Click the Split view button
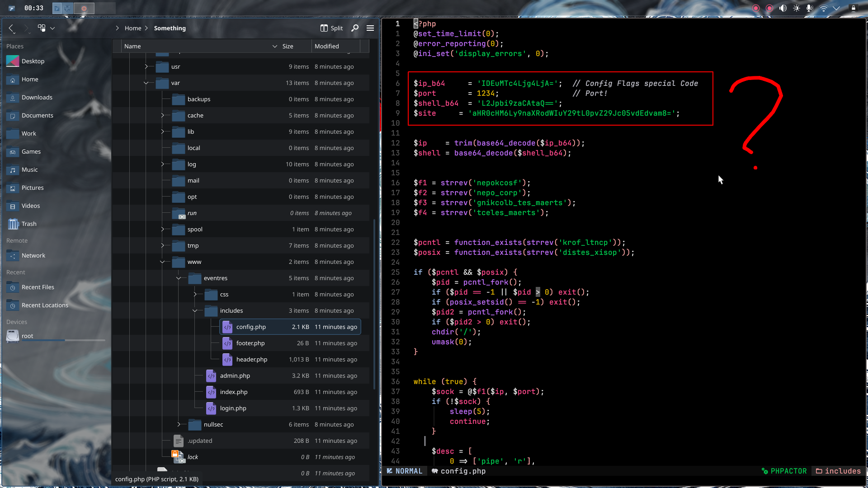 point(331,28)
